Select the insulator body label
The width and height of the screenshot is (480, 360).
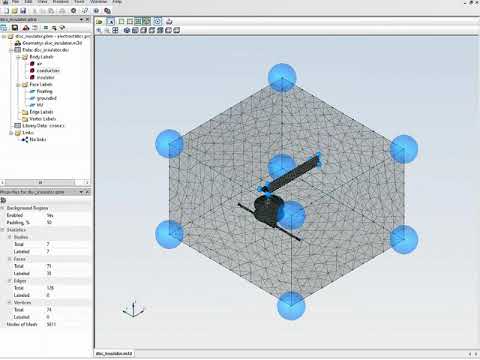(45, 77)
